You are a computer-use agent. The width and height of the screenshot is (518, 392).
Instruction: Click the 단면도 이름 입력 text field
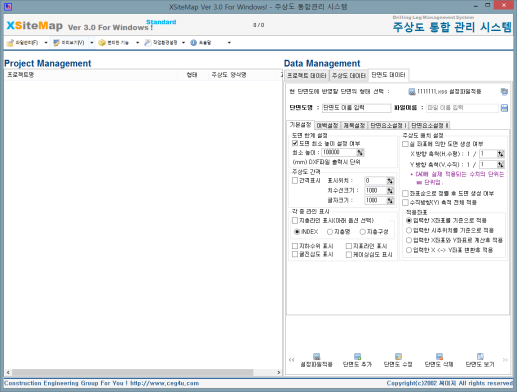coord(356,108)
